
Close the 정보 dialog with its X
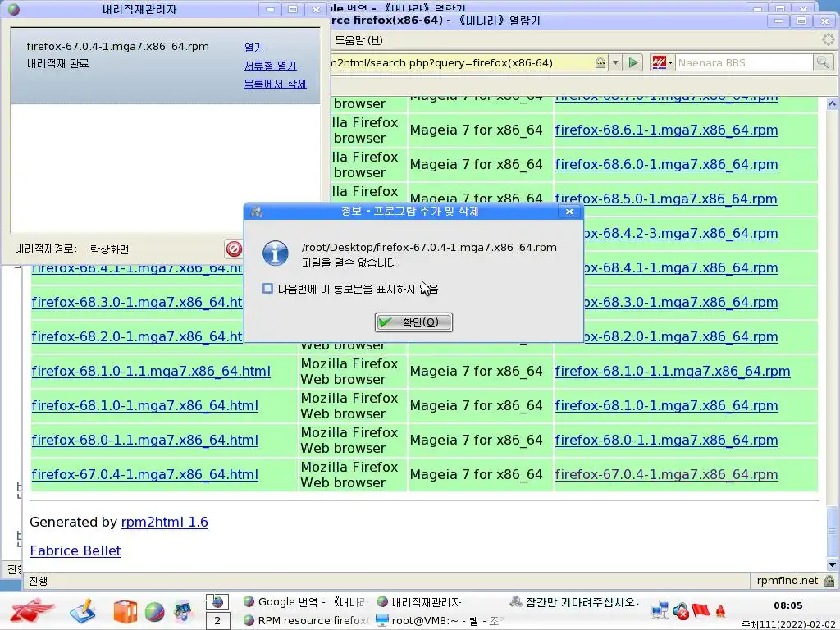(x=569, y=212)
